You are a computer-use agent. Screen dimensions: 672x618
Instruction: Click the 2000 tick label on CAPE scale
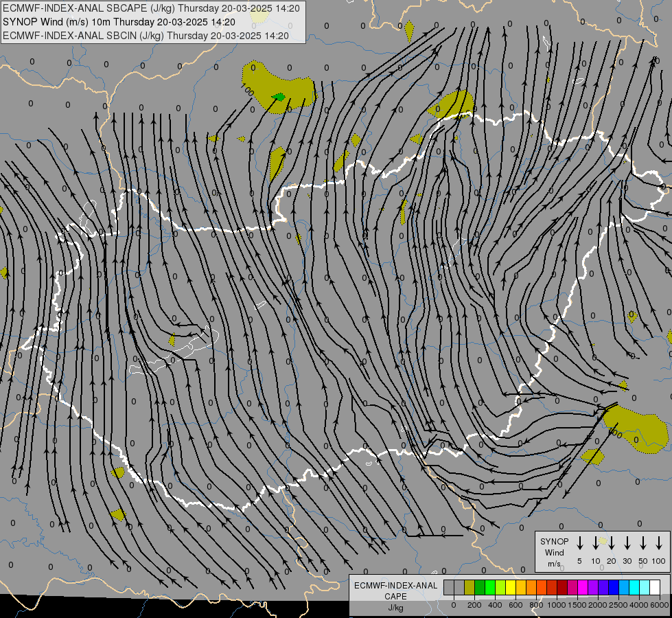click(x=598, y=605)
